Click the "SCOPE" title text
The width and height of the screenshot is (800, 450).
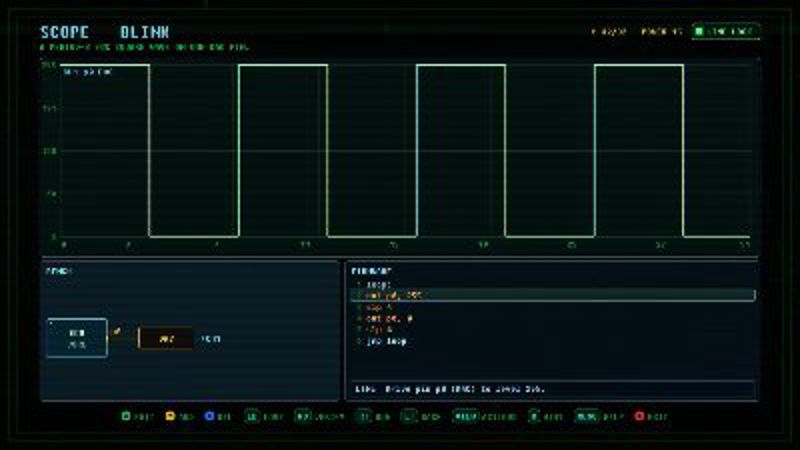coord(65,32)
